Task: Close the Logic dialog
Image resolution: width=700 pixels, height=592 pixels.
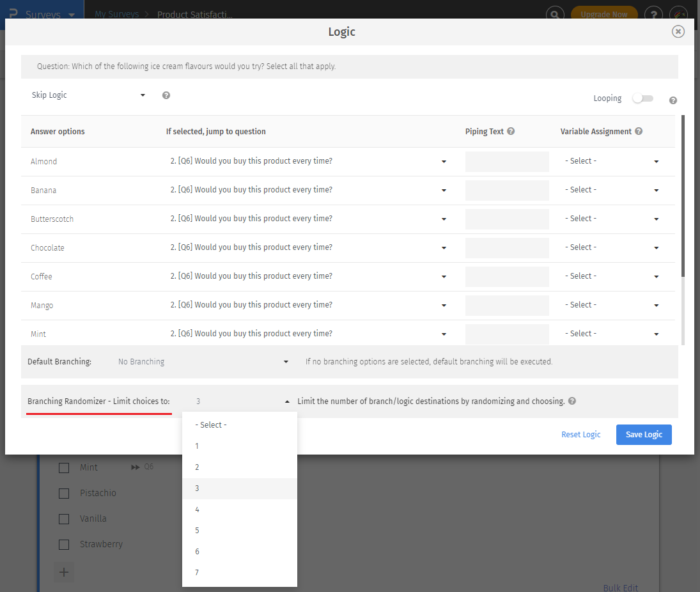Action: pos(678,31)
